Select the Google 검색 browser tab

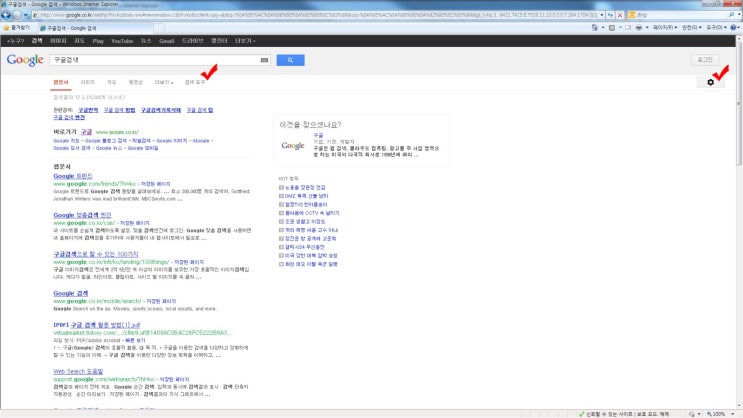pos(95,28)
